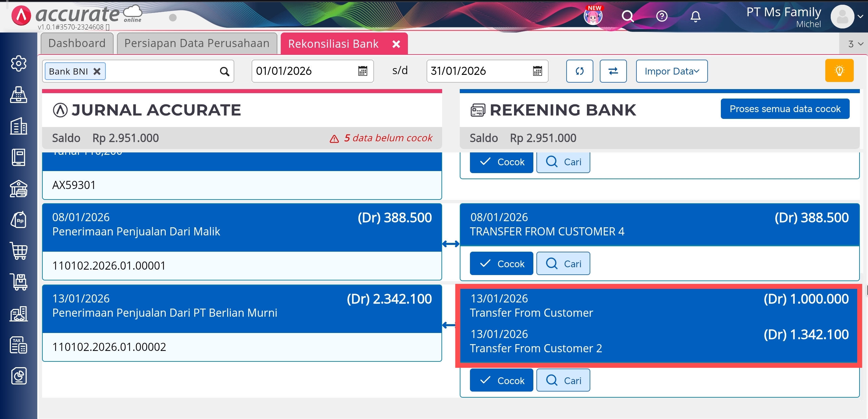
Task: Click the yellow lightbulb tips button
Action: tap(839, 71)
